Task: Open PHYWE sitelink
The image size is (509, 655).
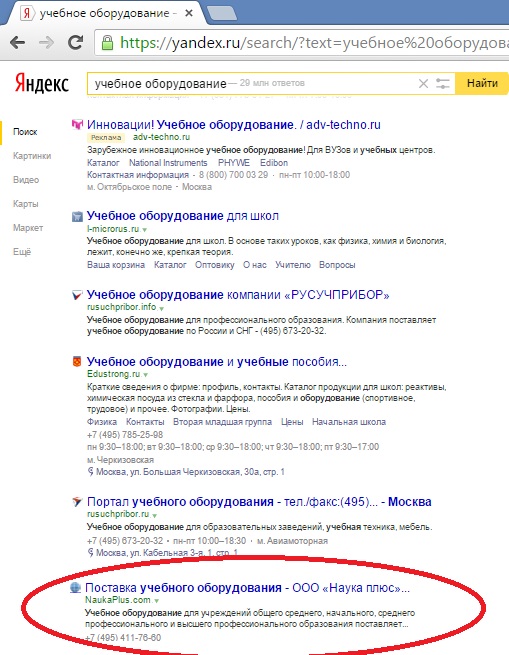Action: point(234,163)
